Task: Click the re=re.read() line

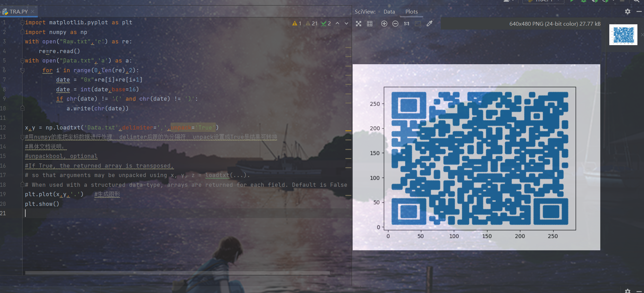Action: 59,51
